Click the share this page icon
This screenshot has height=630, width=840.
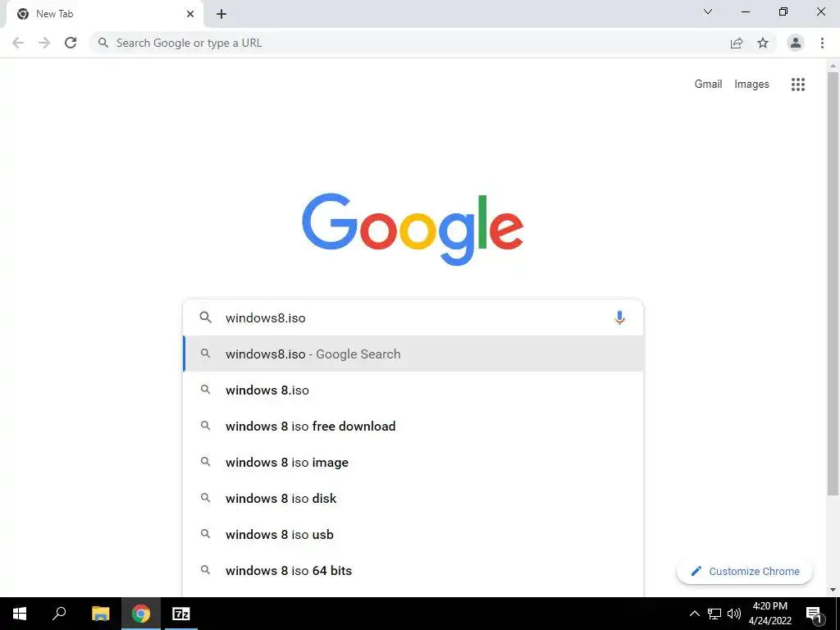coord(737,43)
